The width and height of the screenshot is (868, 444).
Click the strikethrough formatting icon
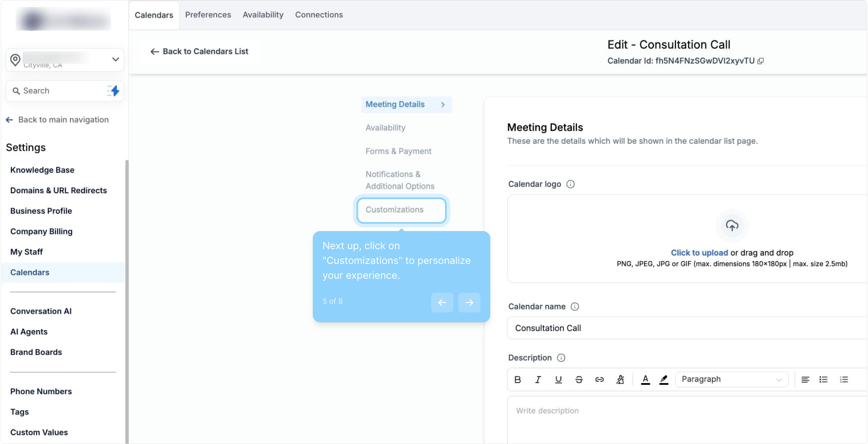[579, 379]
